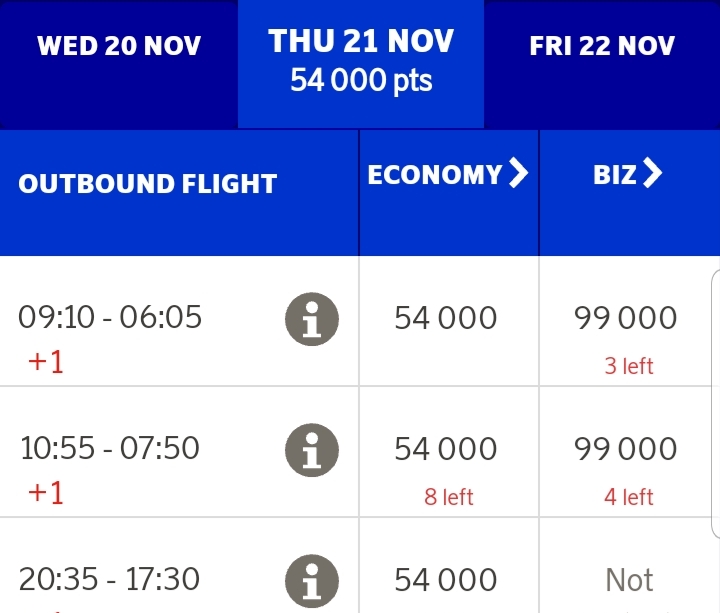Viewport: 720px width, 613px height.
Task: Click the unavailable Biz cell for 20:35 flight
Action: (x=629, y=580)
